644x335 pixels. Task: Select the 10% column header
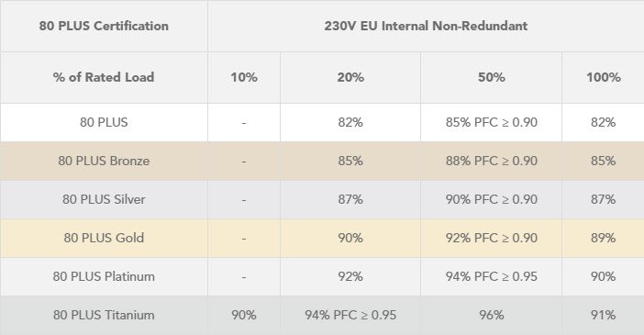244,77
